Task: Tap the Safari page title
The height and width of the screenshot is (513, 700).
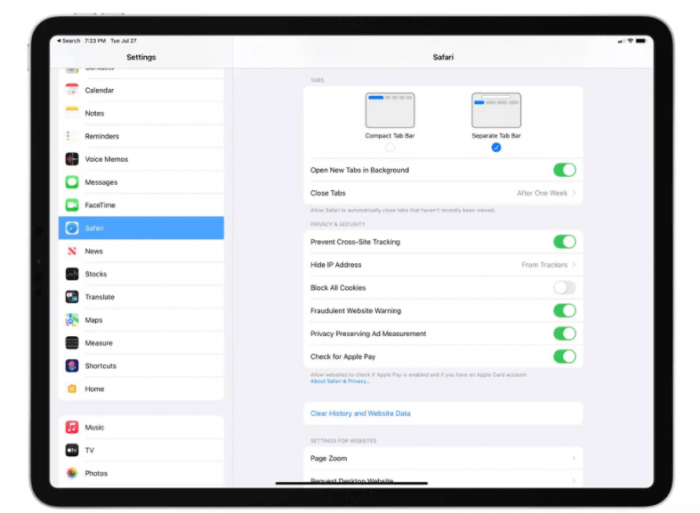Action: 443,57
